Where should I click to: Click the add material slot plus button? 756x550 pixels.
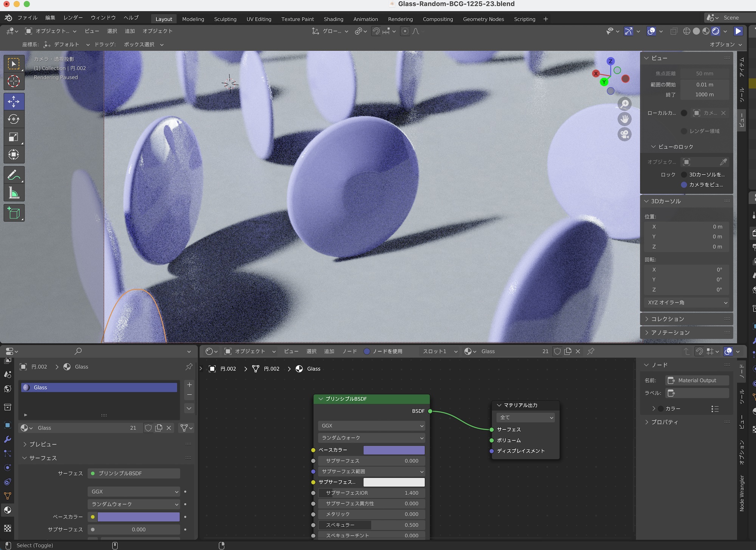pyautogui.click(x=189, y=384)
